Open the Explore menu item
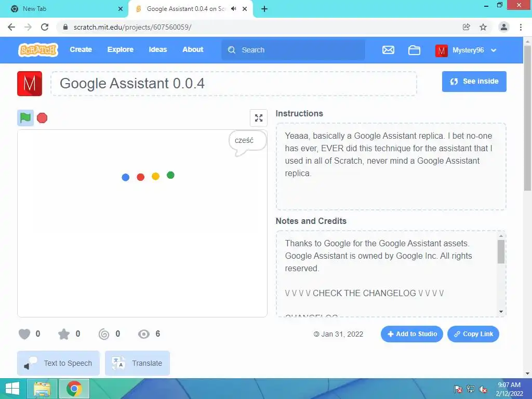 pyautogui.click(x=121, y=49)
